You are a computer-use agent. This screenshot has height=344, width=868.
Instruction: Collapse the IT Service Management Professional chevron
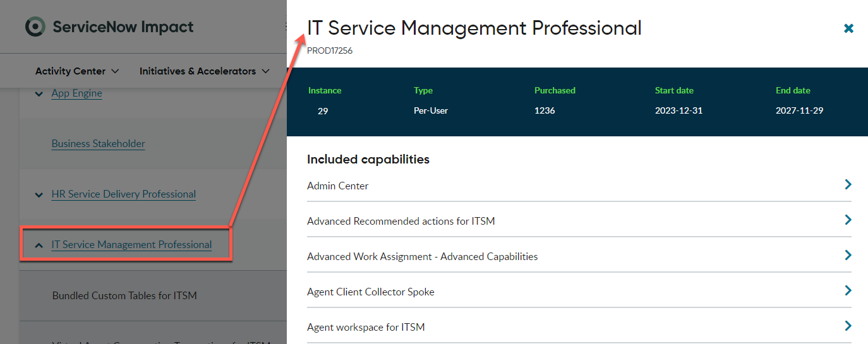39,245
